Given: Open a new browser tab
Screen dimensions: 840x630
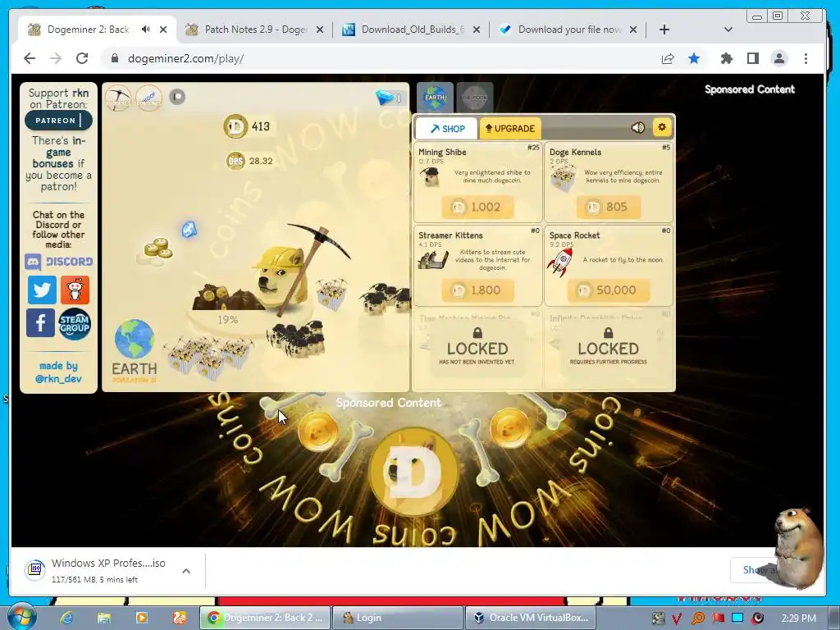Looking at the screenshot, I should (x=664, y=30).
